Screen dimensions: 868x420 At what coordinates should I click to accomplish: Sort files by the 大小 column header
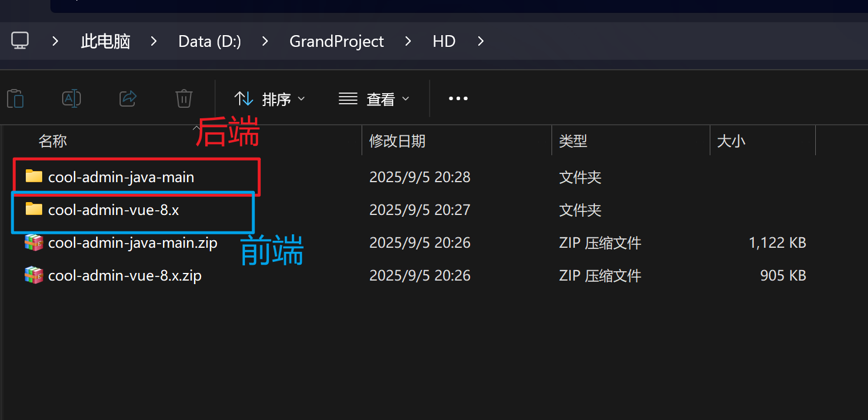[x=731, y=141]
